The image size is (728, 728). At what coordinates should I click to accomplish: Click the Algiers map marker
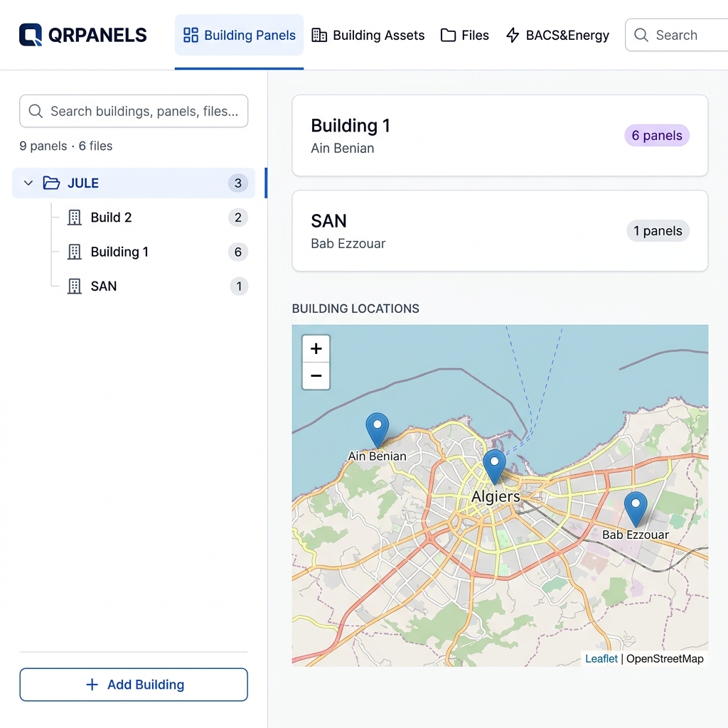(495, 466)
